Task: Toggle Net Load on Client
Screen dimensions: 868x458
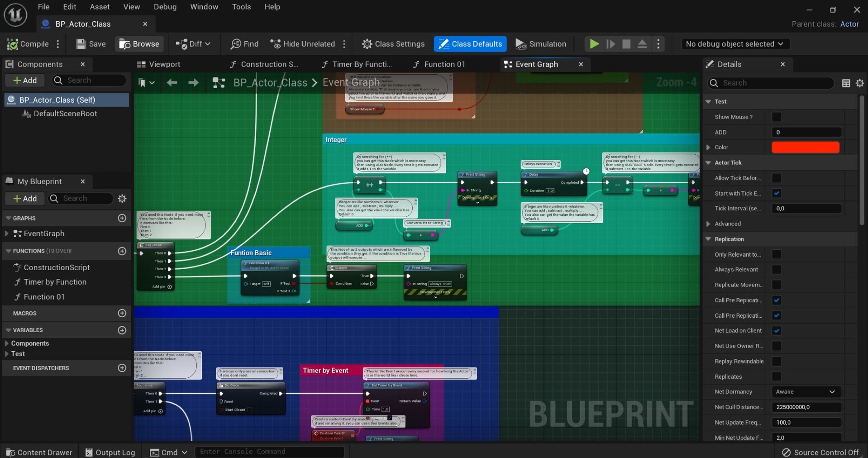Action: (777, 331)
